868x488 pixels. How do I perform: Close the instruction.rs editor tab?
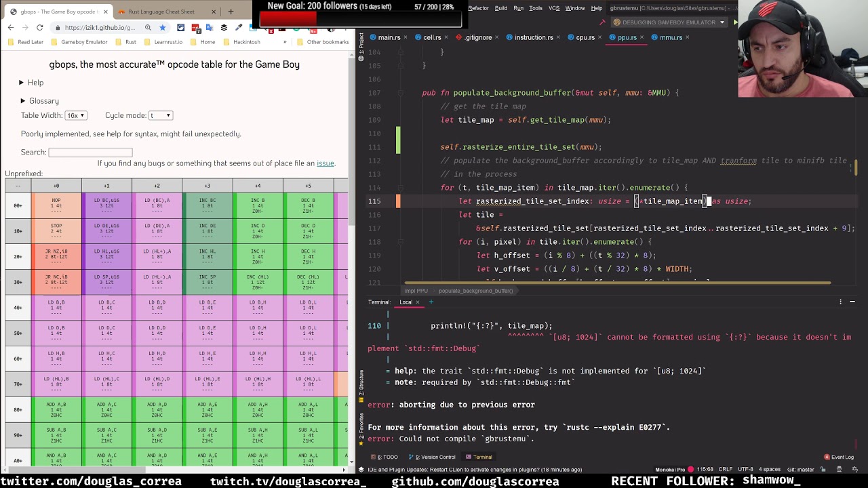point(559,38)
